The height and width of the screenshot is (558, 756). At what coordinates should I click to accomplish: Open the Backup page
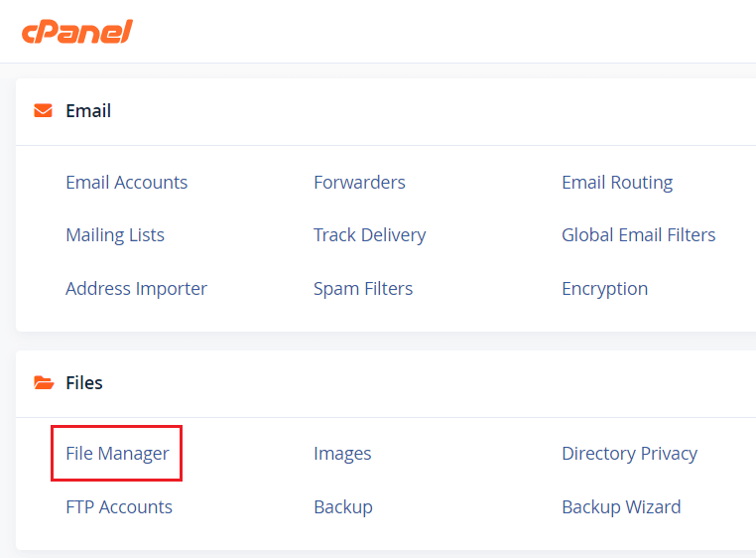[343, 507]
